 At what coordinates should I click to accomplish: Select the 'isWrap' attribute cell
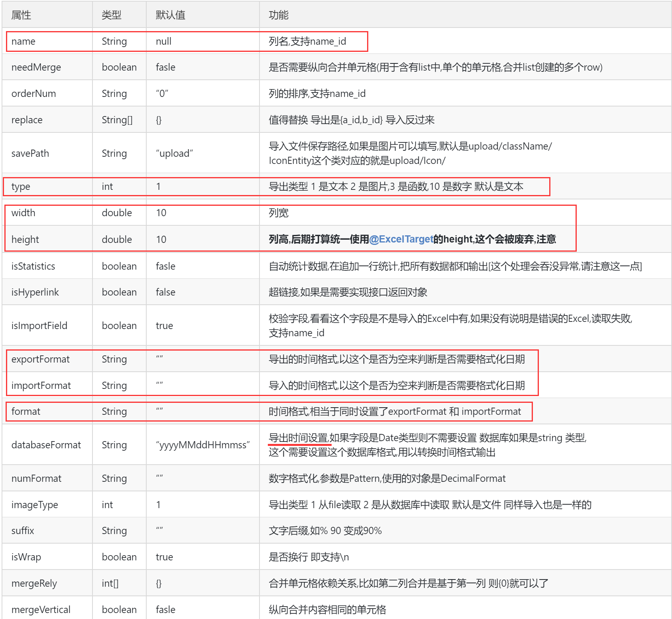(47, 557)
